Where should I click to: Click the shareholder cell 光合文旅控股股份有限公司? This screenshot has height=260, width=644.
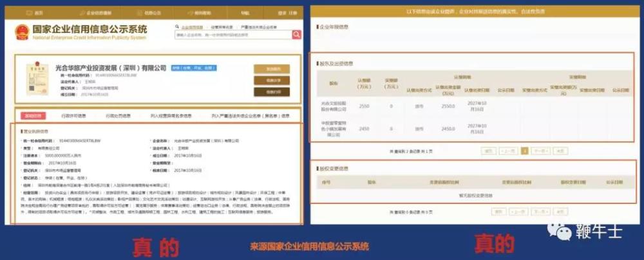coord(334,106)
